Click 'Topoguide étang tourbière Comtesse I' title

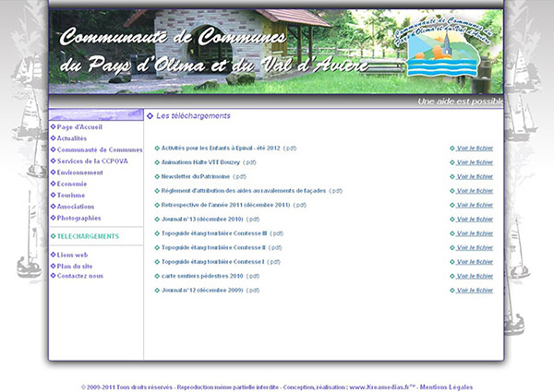[x=212, y=262]
